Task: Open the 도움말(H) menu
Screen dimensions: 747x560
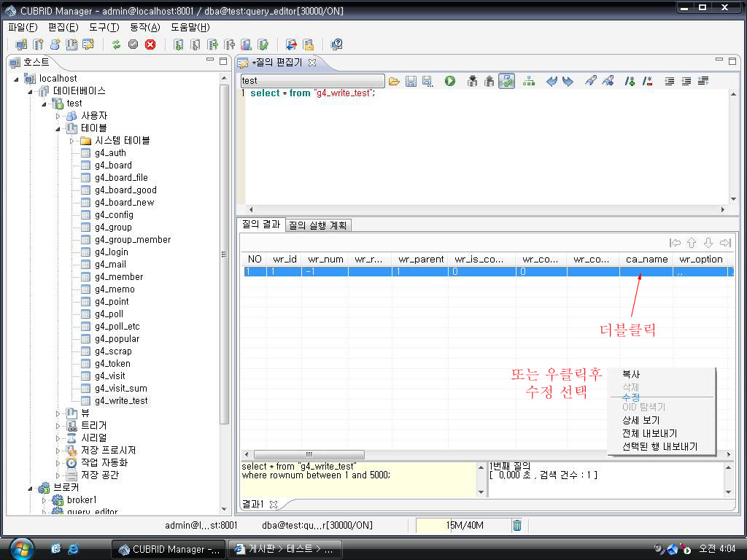Action: click(x=190, y=27)
